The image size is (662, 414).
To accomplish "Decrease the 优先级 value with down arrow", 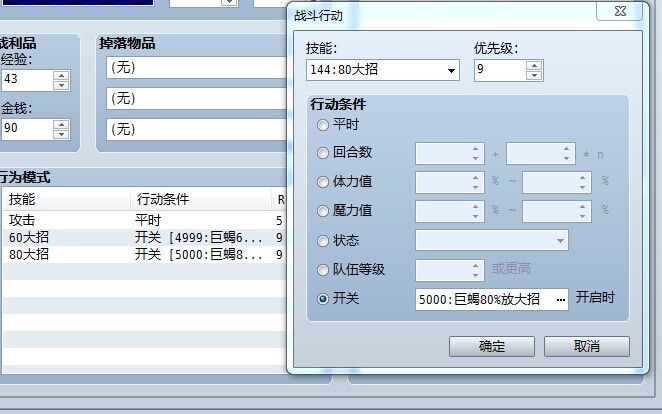I will [534, 76].
